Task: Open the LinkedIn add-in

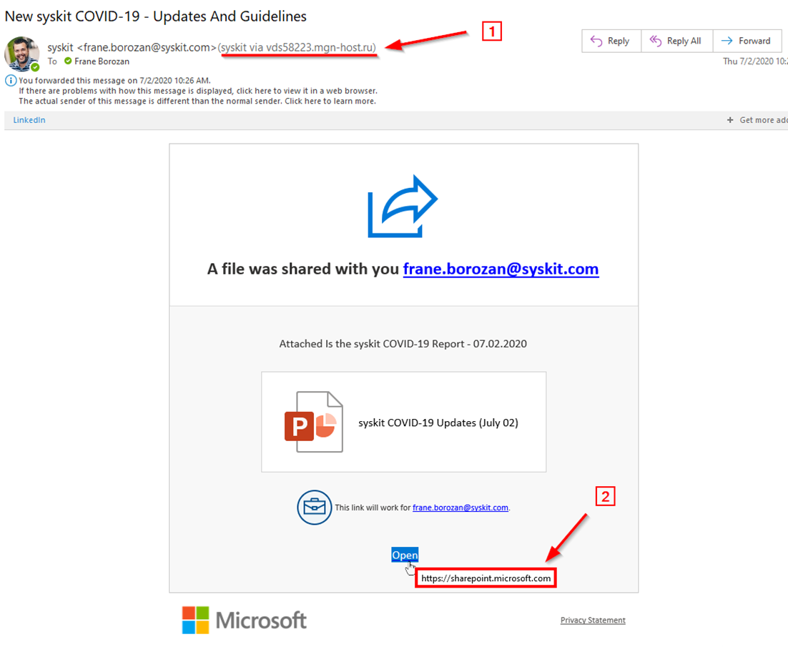Action: (x=29, y=120)
